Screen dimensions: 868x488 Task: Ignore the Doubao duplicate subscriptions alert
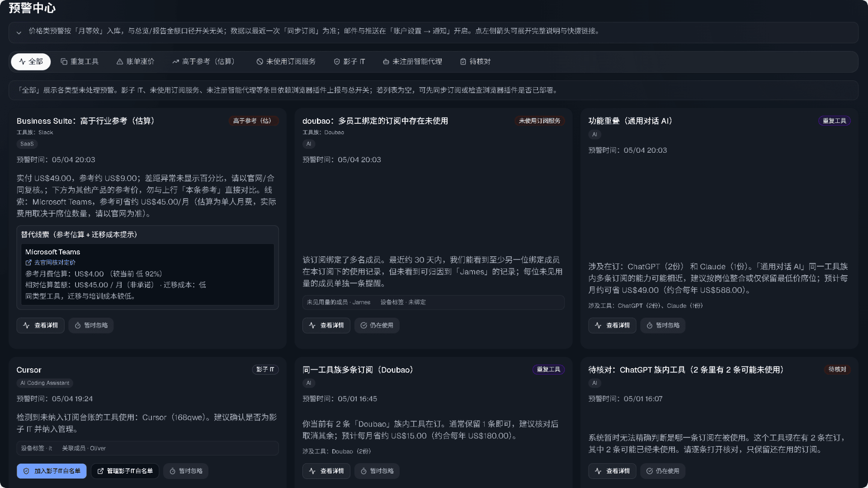377,471
